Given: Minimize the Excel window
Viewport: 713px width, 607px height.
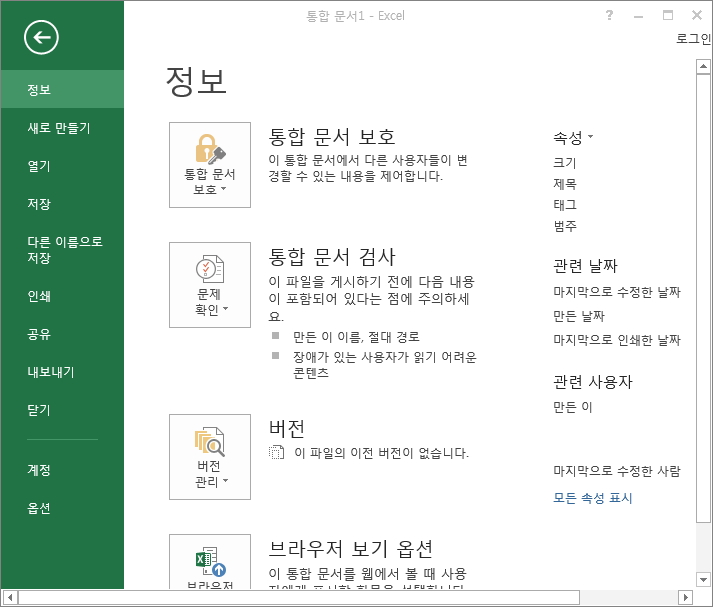Looking at the screenshot, I should (x=638, y=16).
